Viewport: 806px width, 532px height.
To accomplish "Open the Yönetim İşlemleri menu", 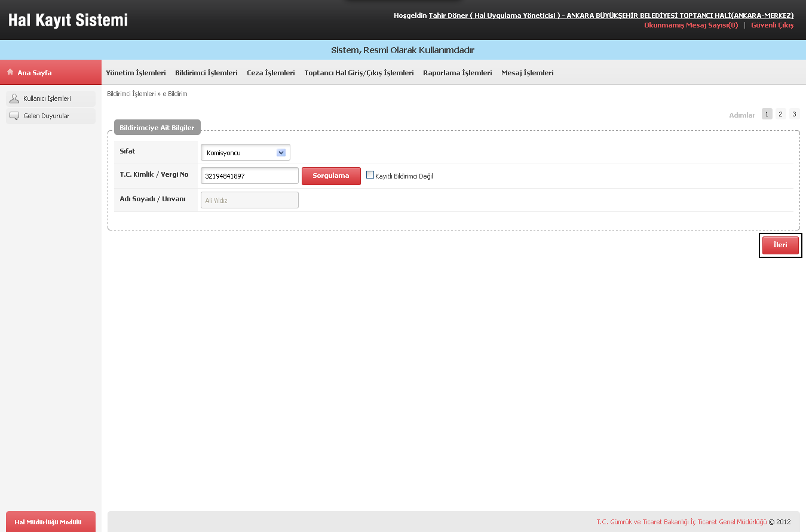I will click(x=136, y=73).
